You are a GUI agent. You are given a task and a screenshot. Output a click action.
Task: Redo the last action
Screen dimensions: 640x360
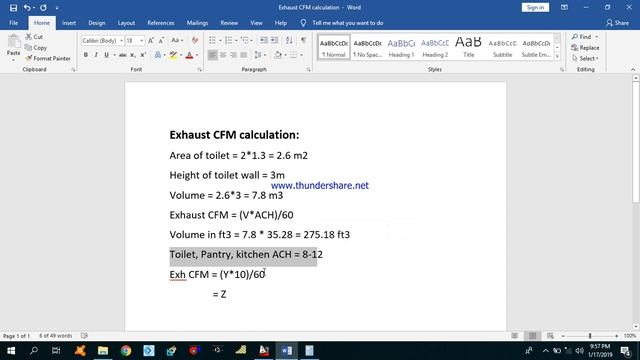click(x=43, y=7)
